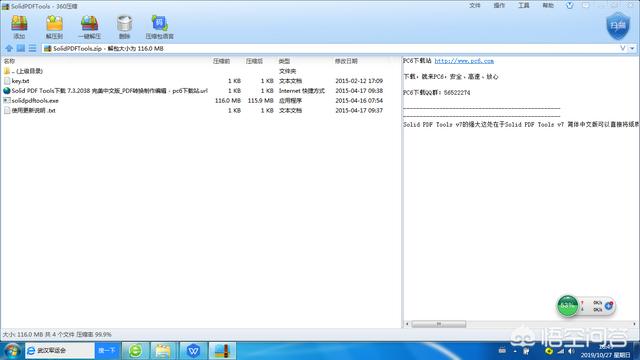Click the keyboard input method tray icon
640x360 pixels.
502,351
